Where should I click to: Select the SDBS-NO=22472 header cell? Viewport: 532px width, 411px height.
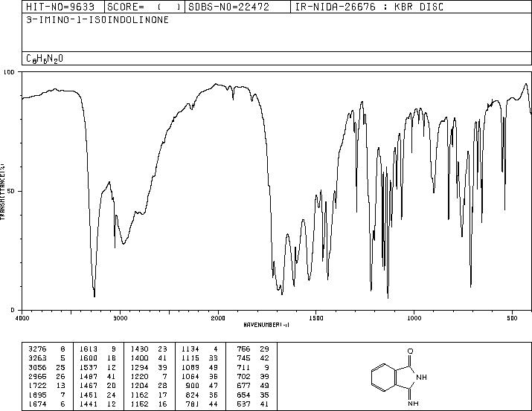(228, 7)
